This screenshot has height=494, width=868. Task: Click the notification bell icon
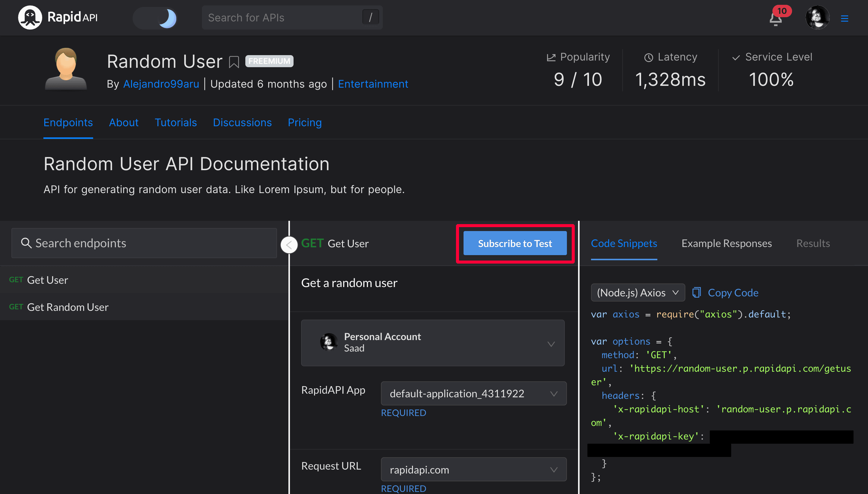[775, 17]
